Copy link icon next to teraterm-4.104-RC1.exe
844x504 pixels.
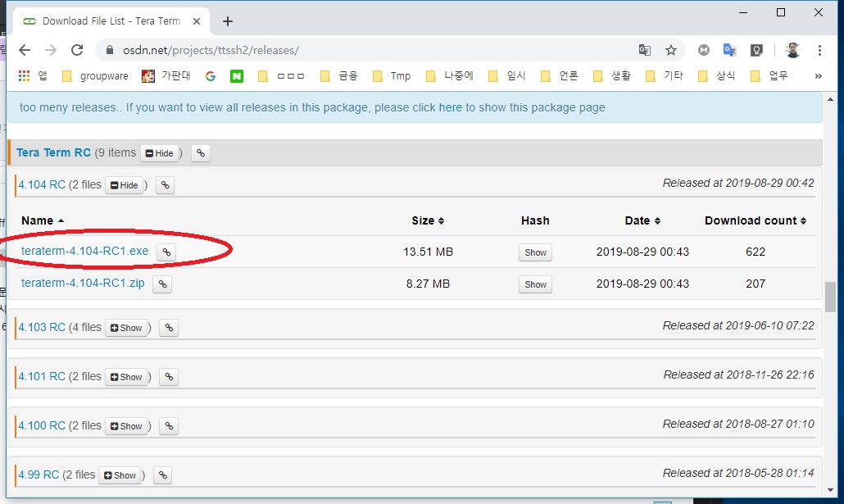tap(167, 252)
